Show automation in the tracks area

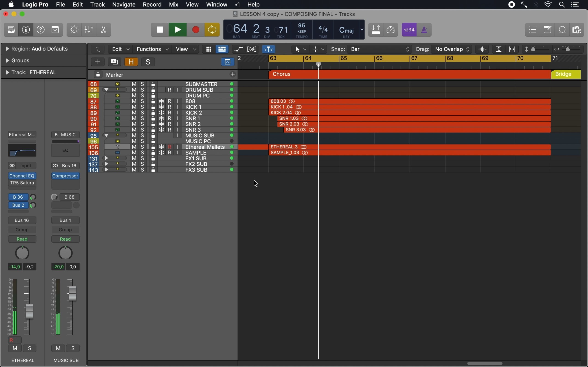point(238,49)
